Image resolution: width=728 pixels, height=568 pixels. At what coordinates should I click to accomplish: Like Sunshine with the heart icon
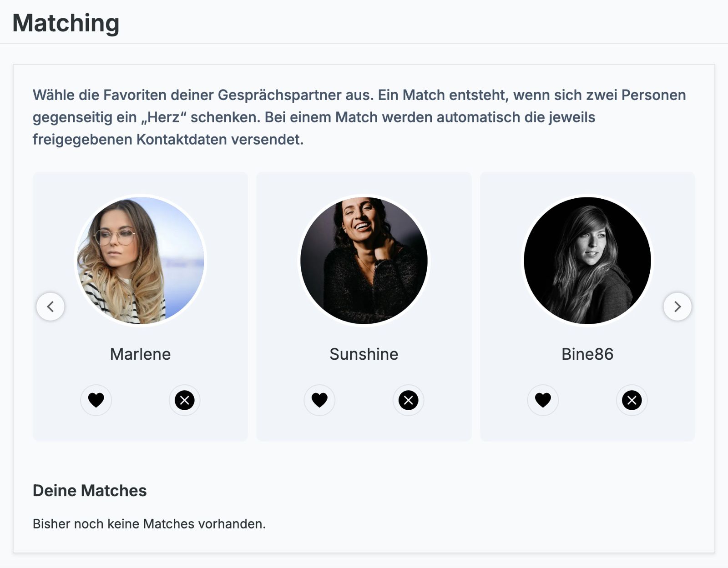point(319,400)
